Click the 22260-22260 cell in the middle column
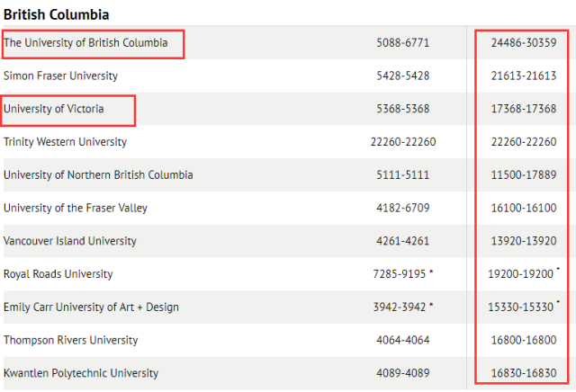This screenshot has height=392, width=576. tap(402, 142)
